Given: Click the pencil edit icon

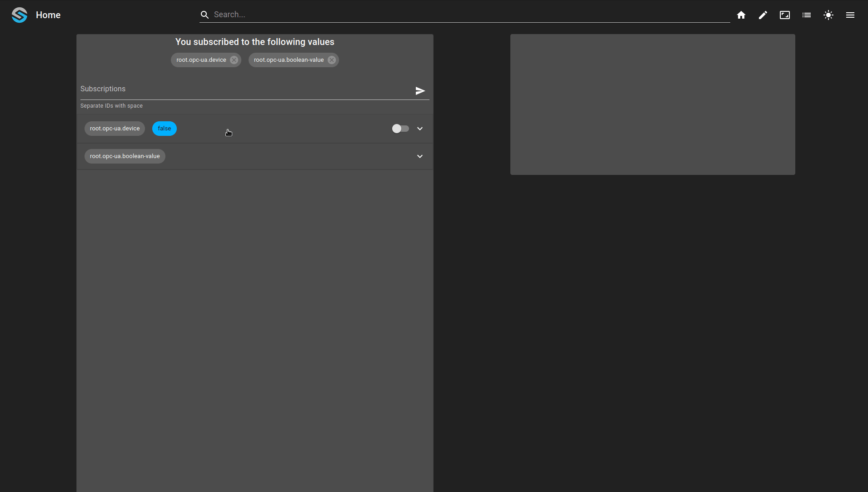Looking at the screenshot, I should 763,15.
